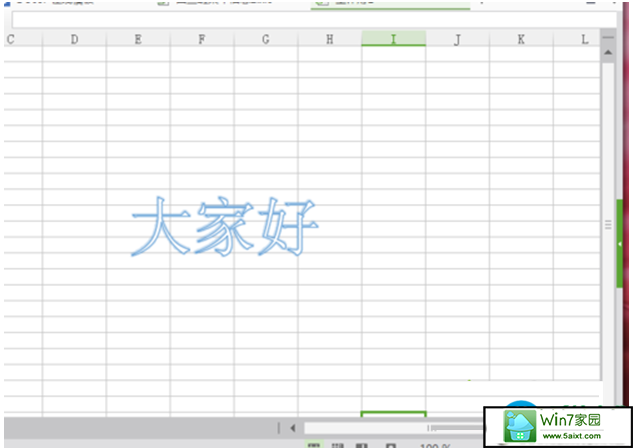Select column G header
Image resolution: width=633 pixels, height=448 pixels.
pos(266,39)
